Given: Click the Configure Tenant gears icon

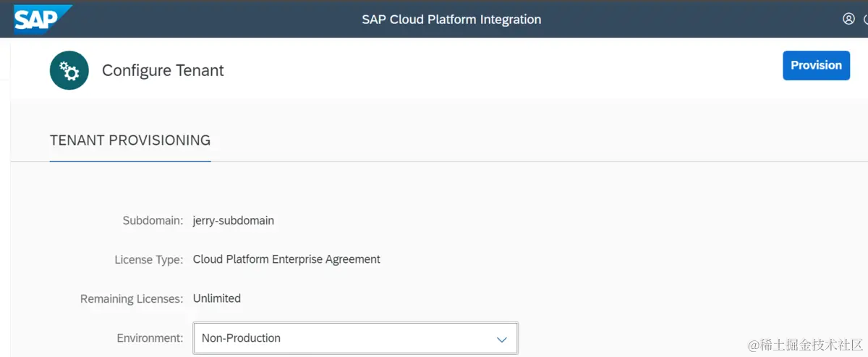Looking at the screenshot, I should (x=69, y=70).
